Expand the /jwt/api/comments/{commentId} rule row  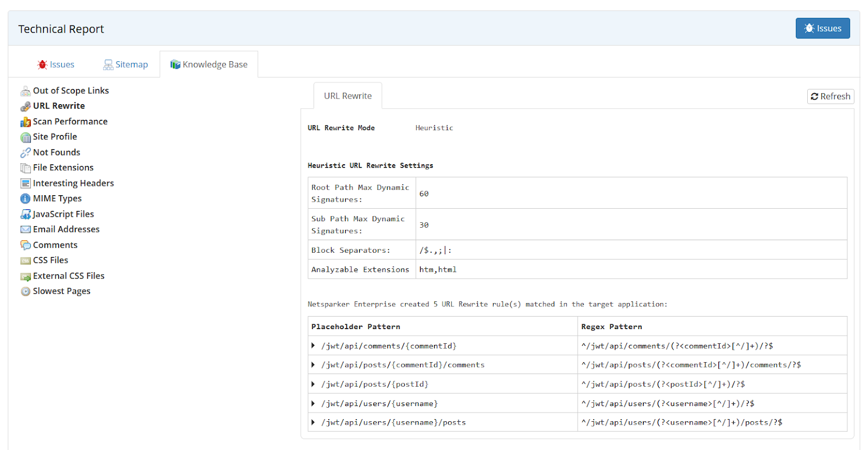[313, 346]
